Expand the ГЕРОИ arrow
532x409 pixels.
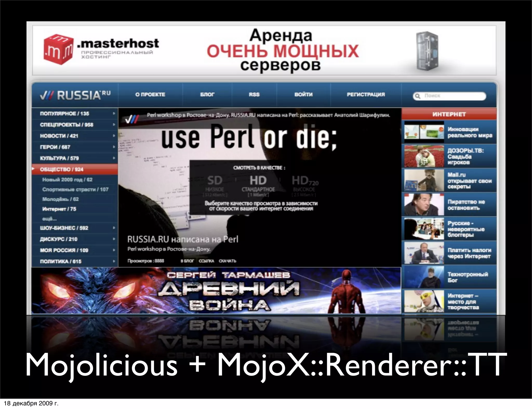click(x=114, y=147)
